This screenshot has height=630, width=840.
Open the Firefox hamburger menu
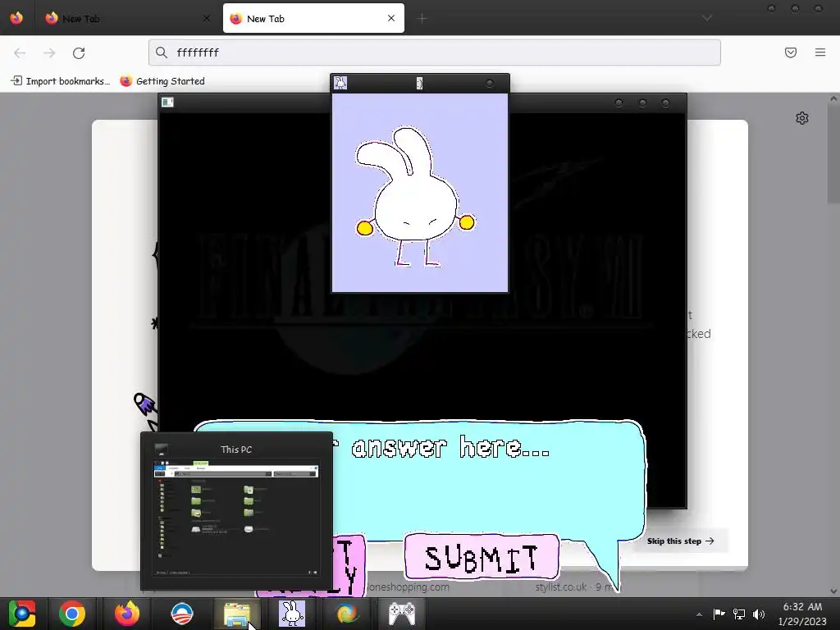click(820, 52)
